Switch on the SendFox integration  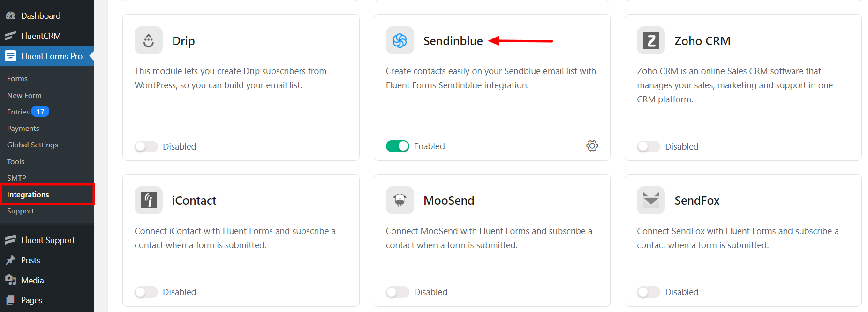pyautogui.click(x=649, y=292)
